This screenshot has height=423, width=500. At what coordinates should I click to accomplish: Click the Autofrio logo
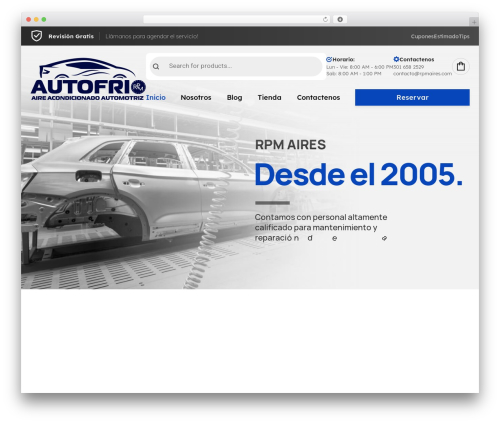(x=88, y=79)
